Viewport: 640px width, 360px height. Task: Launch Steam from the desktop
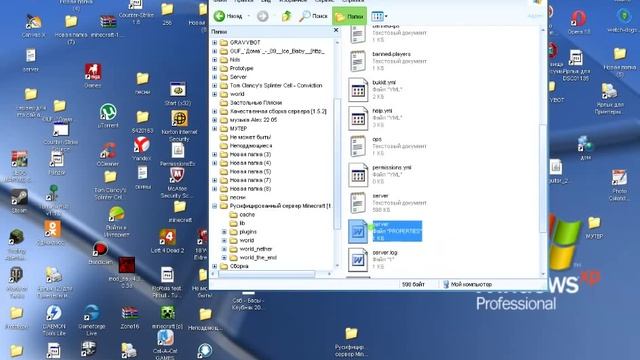point(19,201)
